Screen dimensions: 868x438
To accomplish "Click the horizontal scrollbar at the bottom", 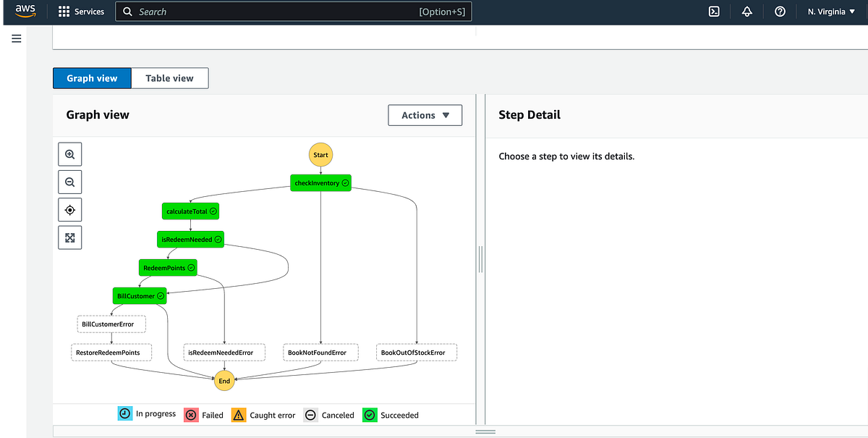I will (485, 431).
